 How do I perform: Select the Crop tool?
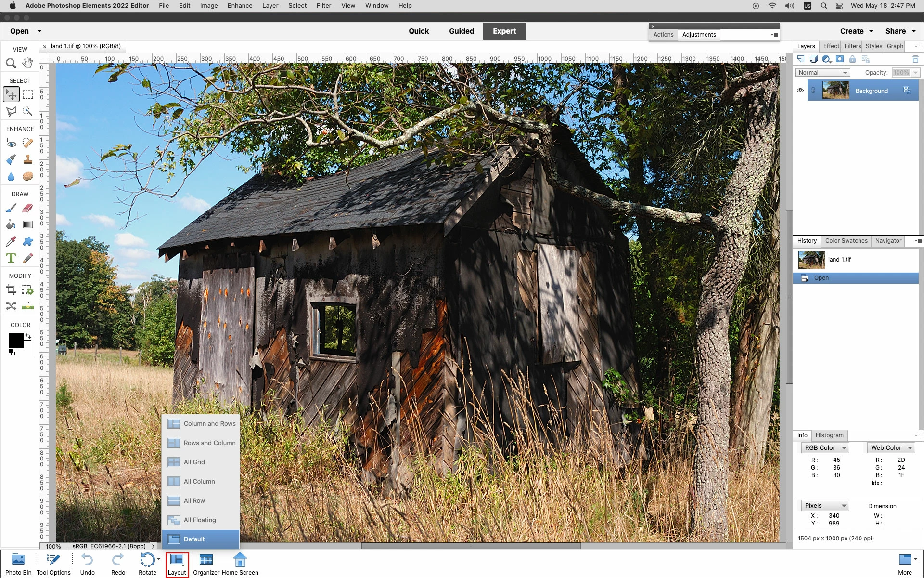tap(11, 290)
